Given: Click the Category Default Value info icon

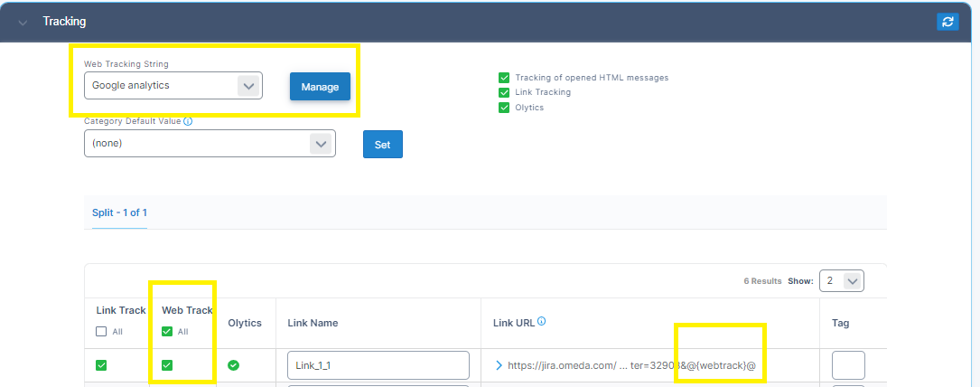Looking at the screenshot, I should click(x=188, y=121).
